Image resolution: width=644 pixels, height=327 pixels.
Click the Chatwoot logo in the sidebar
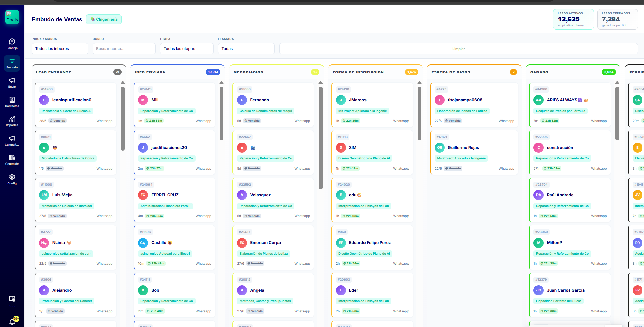[x=12, y=17]
